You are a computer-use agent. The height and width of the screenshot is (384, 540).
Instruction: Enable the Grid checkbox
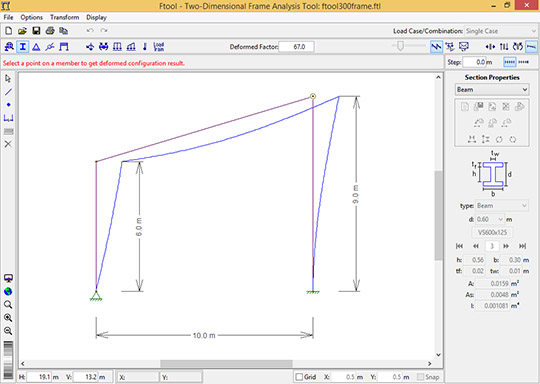pos(299,377)
